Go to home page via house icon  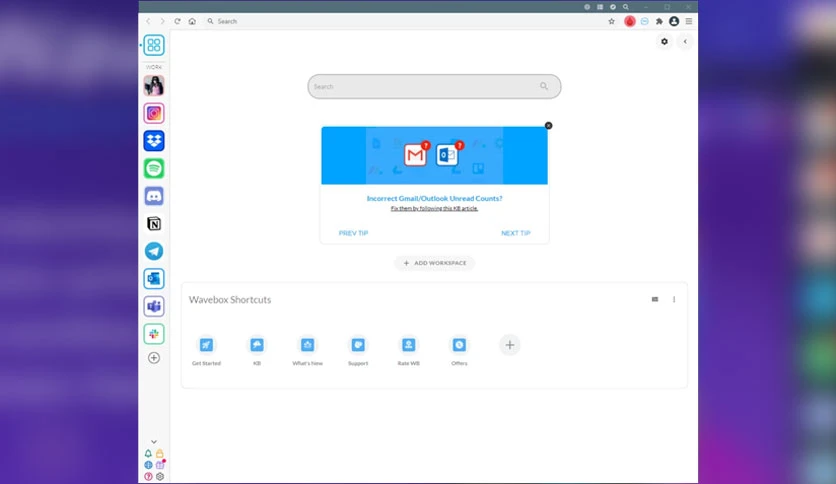192,21
